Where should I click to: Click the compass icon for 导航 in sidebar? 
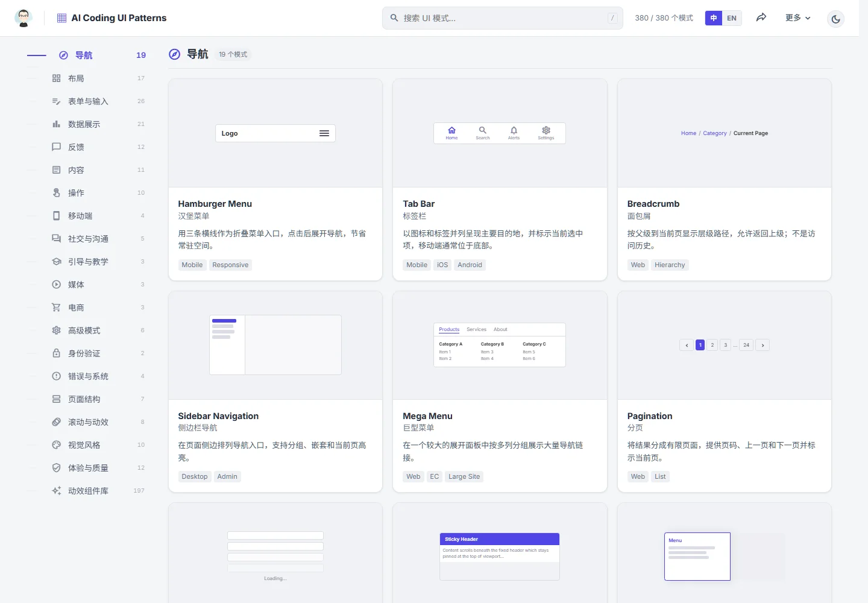coord(63,55)
